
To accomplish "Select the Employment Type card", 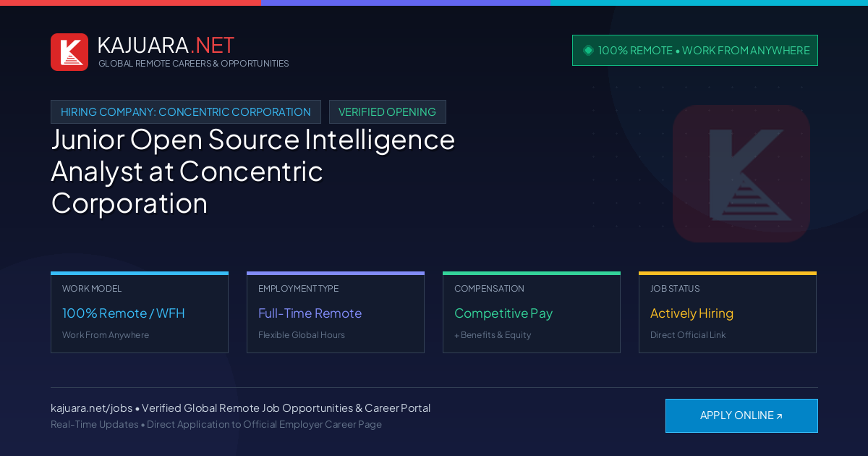I will pyautogui.click(x=336, y=313).
